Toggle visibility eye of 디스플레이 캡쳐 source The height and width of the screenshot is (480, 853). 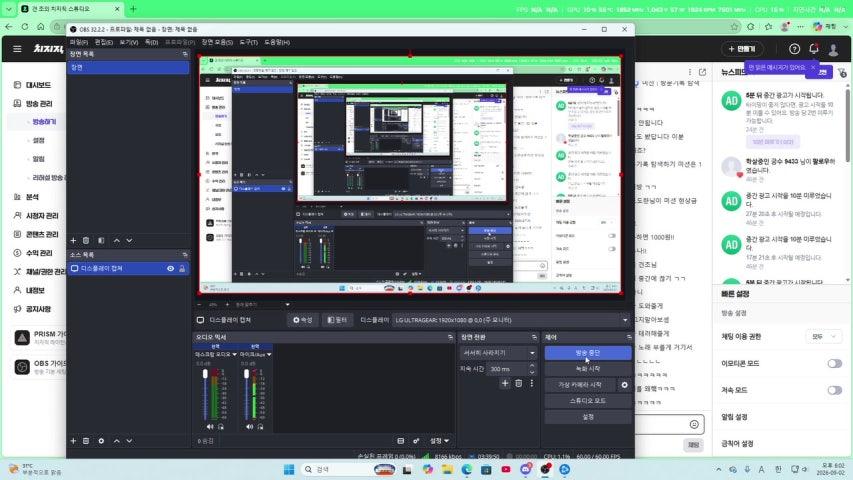point(170,268)
